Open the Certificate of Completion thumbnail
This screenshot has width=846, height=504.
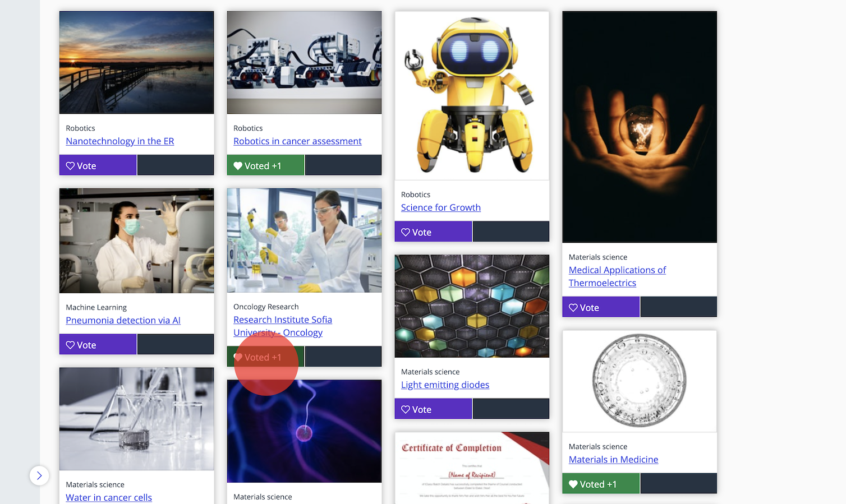pos(472,468)
